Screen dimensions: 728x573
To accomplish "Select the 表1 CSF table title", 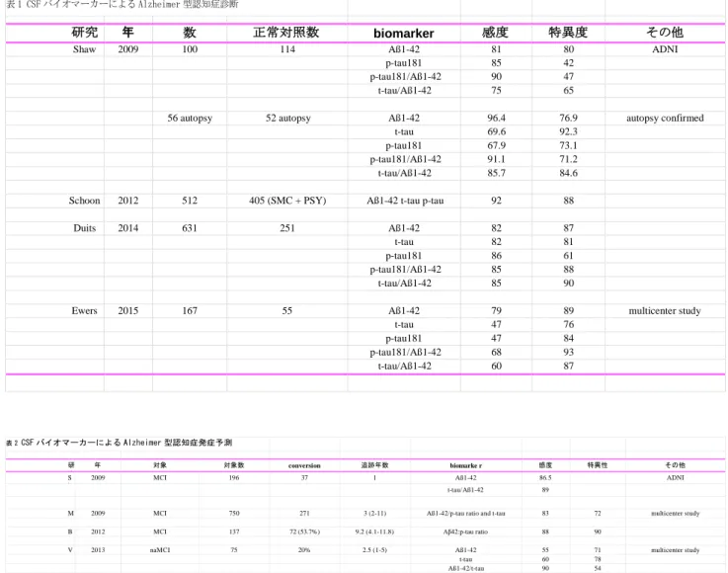I will (122, 4).
